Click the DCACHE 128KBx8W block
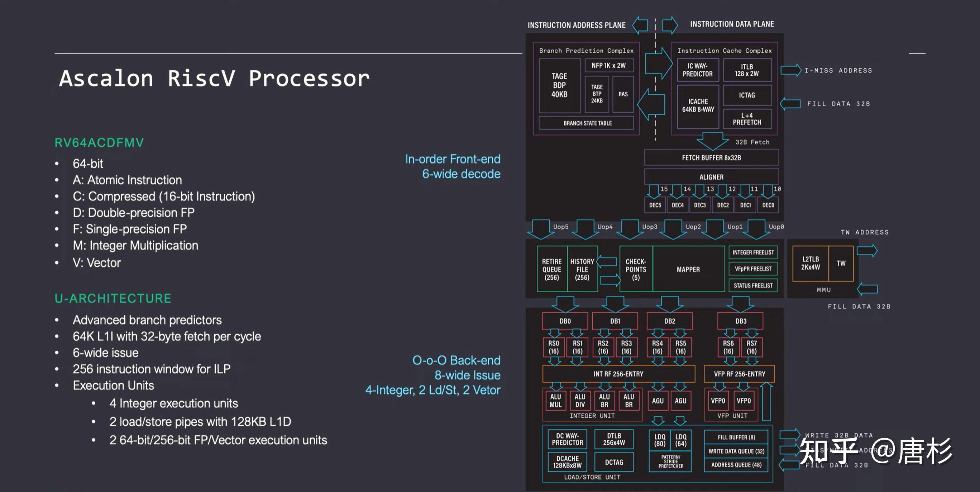Viewport: 980px width, 492px height. 567,462
